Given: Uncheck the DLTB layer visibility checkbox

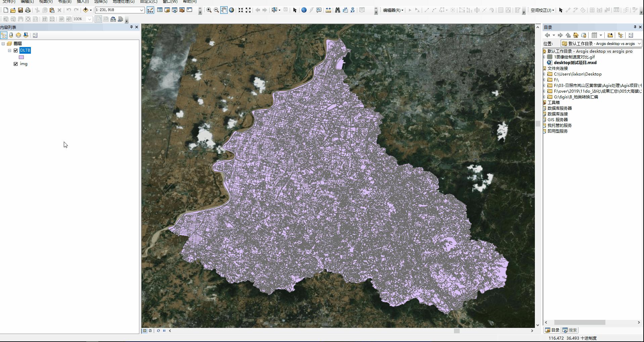Looking at the screenshot, I should pos(15,50).
